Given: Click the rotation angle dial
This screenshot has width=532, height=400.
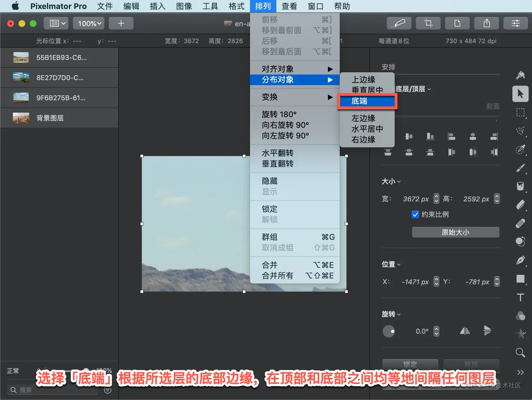Looking at the screenshot, I should coord(389,331).
